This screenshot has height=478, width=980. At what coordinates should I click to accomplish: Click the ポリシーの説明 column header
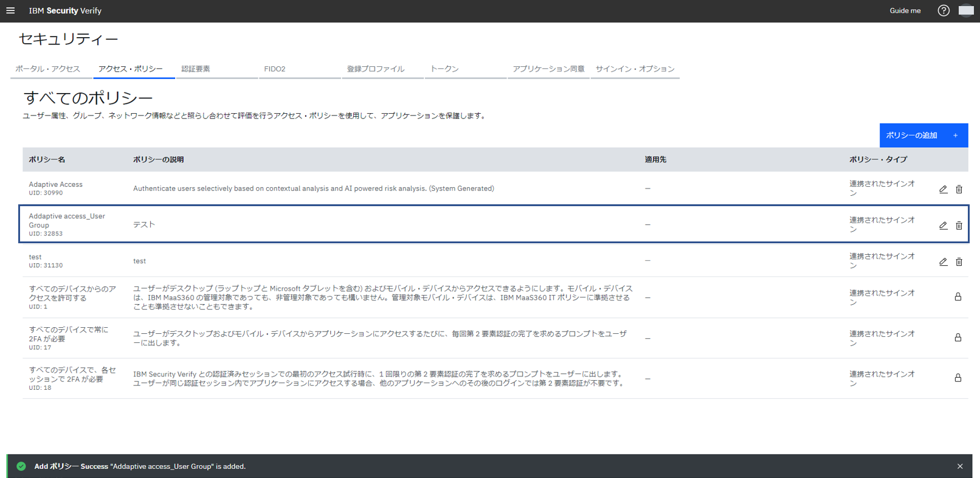point(158,159)
